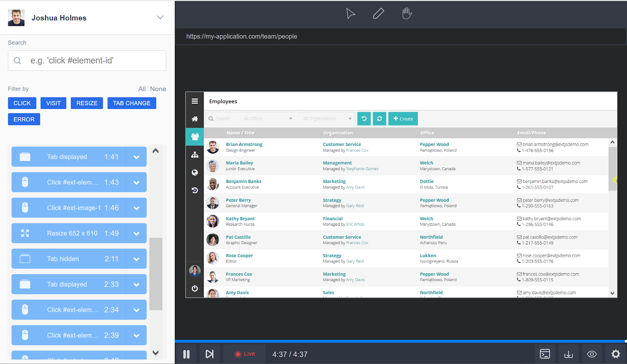Open the sidebar user avatar
Image resolution: width=627 pixels, height=364 pixels.
(x=195, y=270)
